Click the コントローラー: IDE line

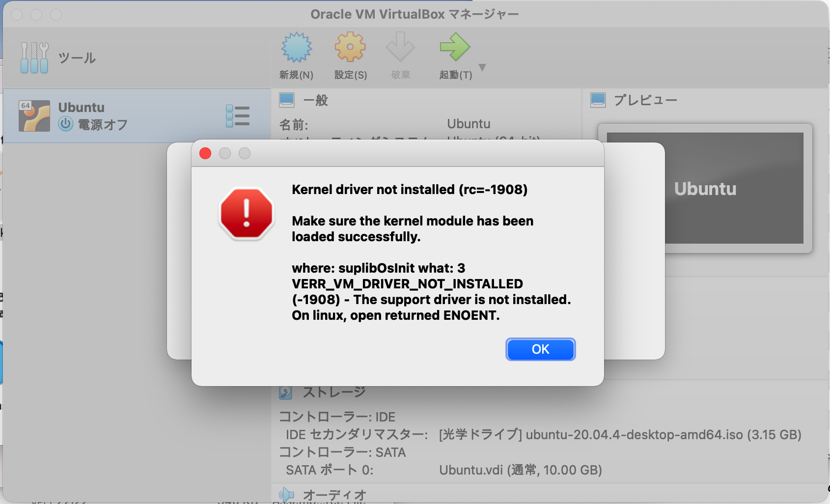[337, 417]
